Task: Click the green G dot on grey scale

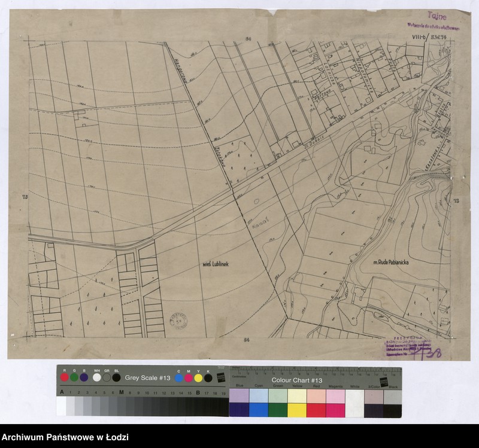Action: coord(74,377)
